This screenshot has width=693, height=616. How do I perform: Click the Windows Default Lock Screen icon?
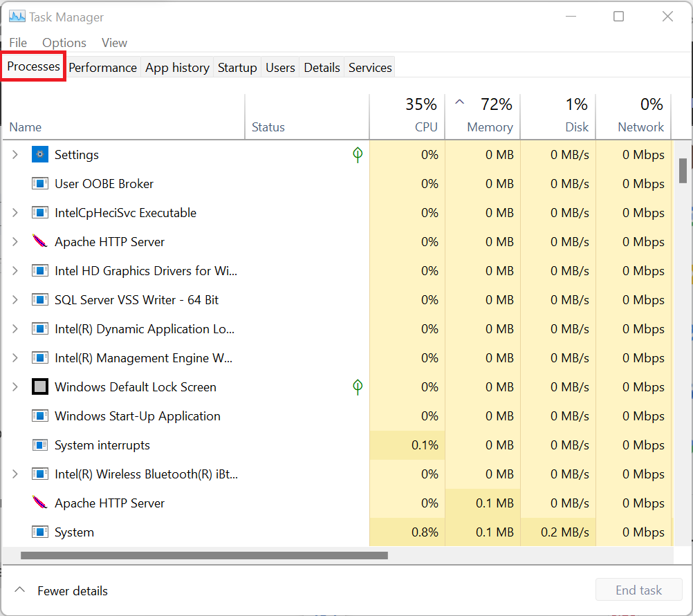point(40,387)
